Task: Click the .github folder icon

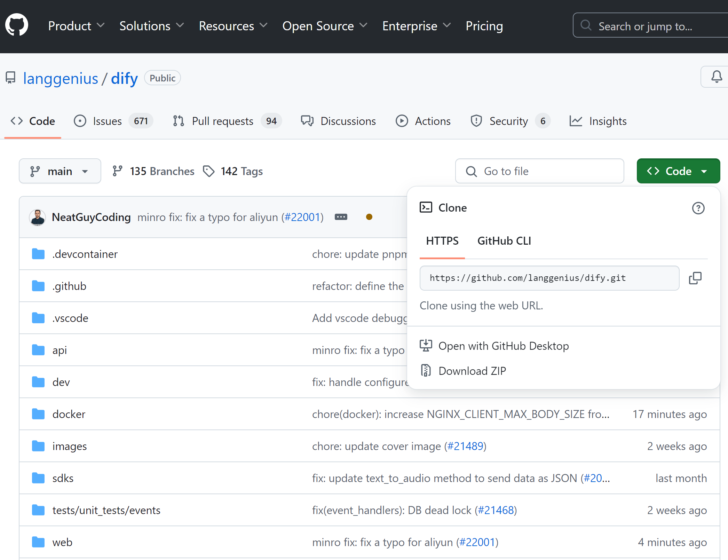Action: click(38, 286)
